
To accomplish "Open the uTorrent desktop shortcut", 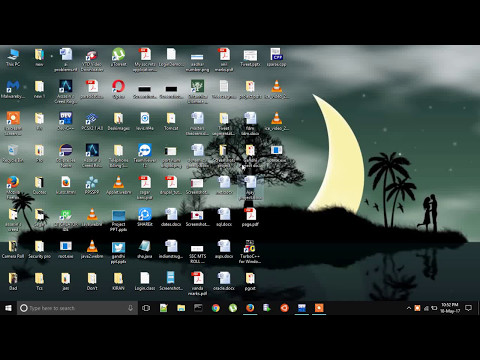I will (x=118, y=57).
